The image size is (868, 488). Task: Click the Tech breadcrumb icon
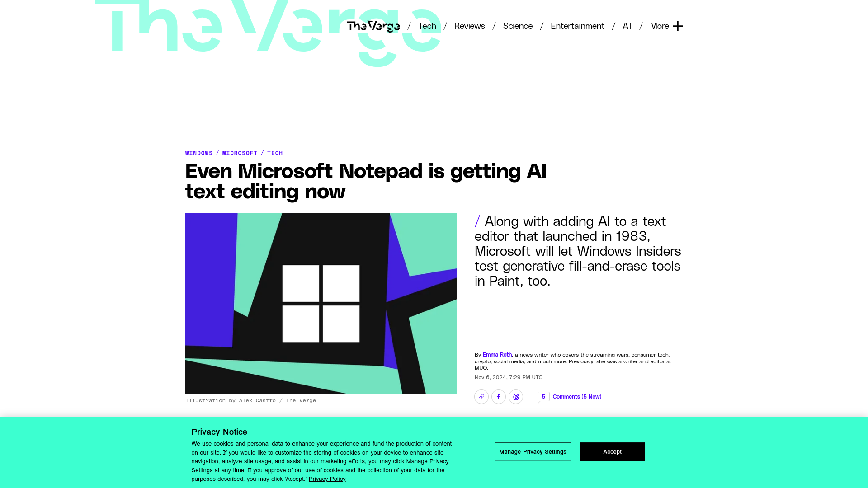coord(275,153)
